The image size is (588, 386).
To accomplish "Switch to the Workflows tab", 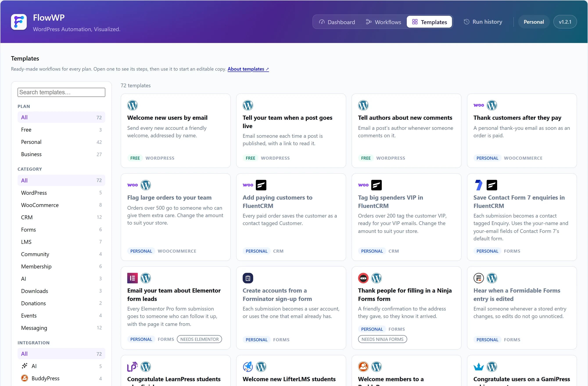I will tap(384, 22).
